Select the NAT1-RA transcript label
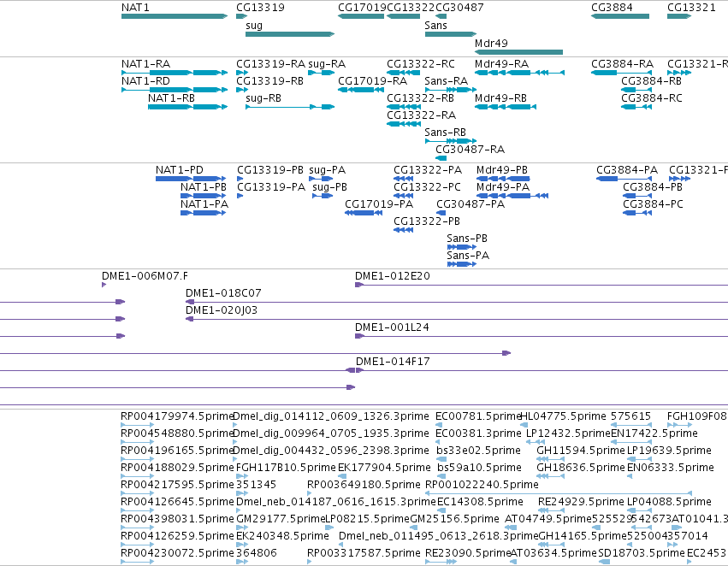Screen dimensions: 728x566 click(145, 64)
